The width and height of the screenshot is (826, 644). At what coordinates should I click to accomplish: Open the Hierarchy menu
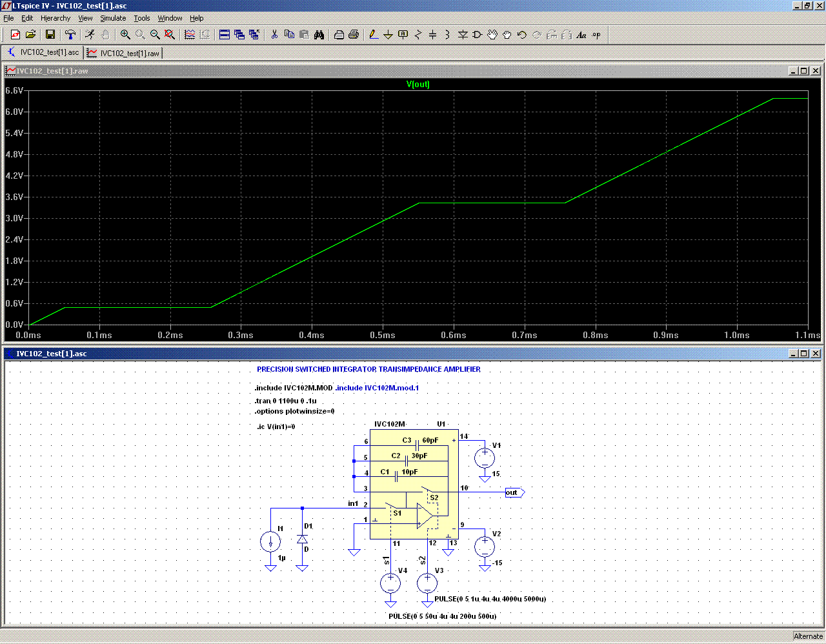pos(55,18)
